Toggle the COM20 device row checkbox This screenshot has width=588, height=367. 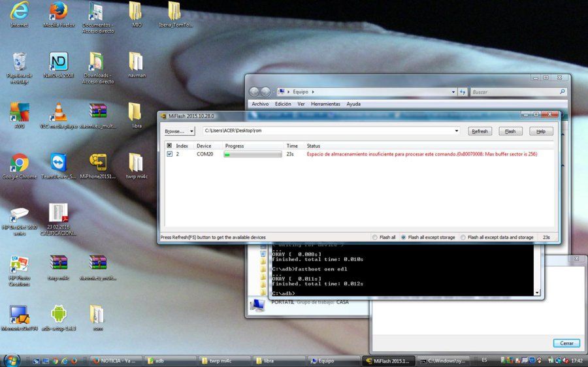169,154
